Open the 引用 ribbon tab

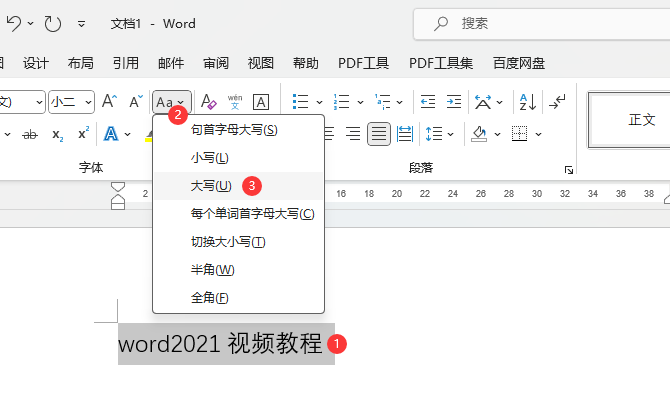pos(126,63)
